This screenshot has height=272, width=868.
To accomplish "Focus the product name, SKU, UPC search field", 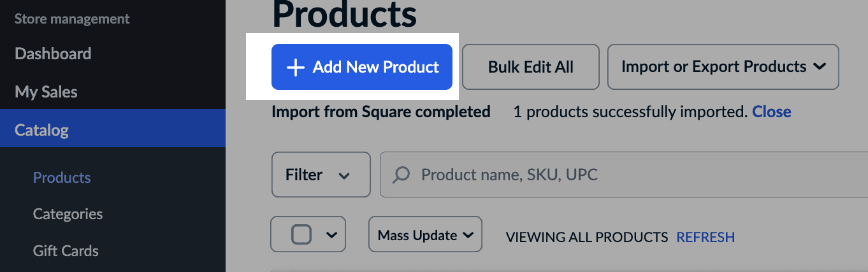I will pos(574,175).
